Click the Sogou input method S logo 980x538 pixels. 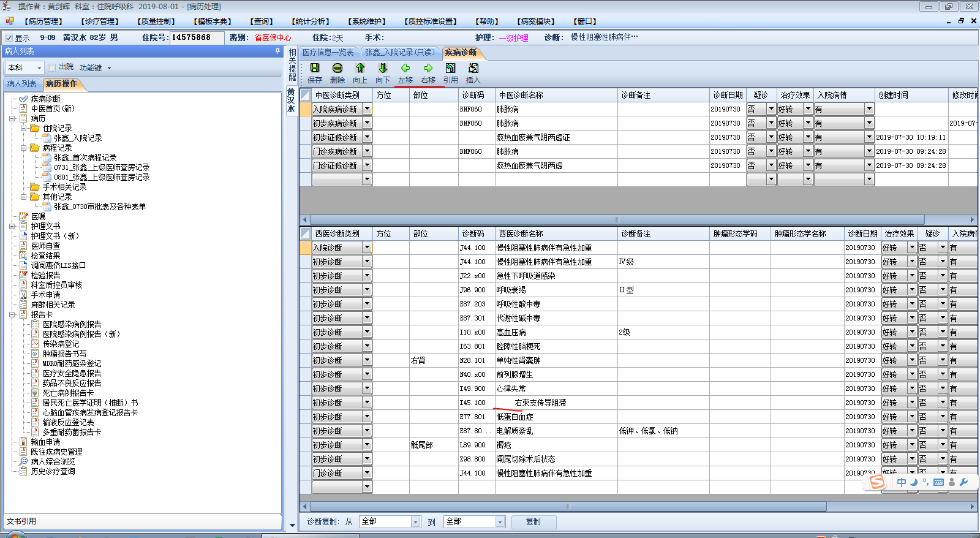tap(878, 482)
